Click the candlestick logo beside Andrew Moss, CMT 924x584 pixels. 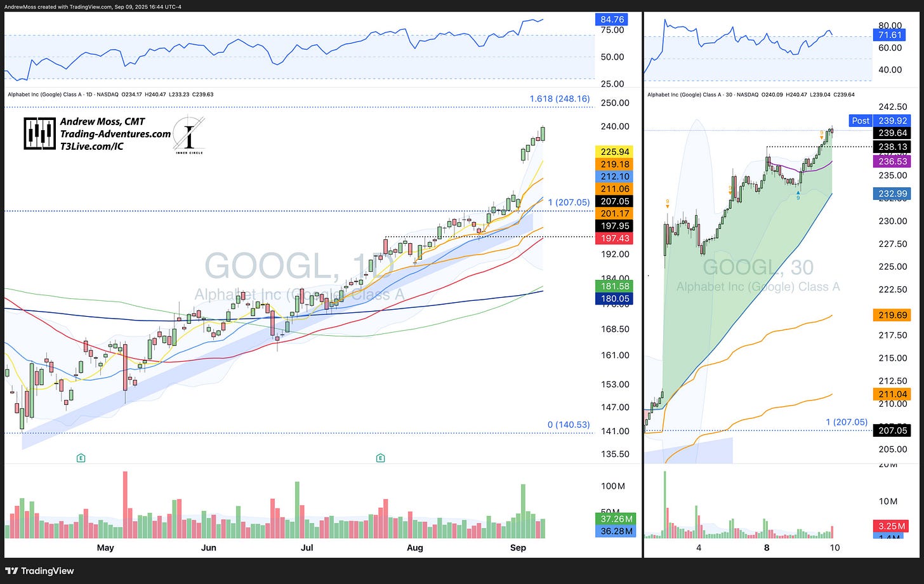39,133
